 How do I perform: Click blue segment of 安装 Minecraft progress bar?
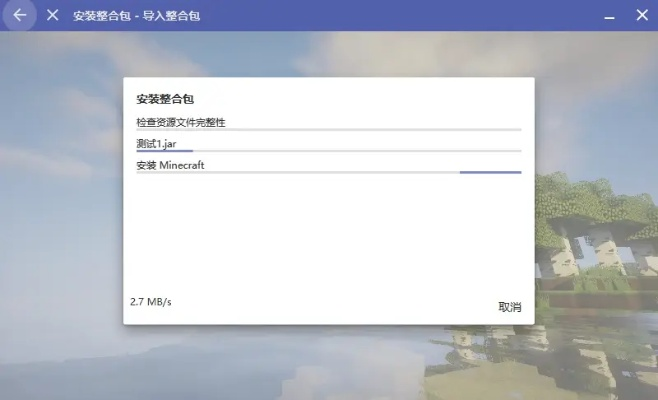[490, 172]
